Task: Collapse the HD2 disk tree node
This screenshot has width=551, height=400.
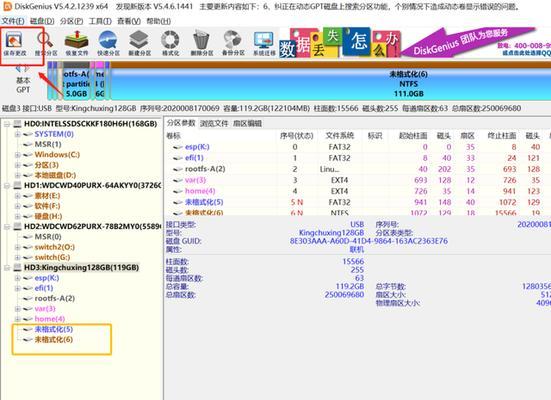Action: coord(7,226)
